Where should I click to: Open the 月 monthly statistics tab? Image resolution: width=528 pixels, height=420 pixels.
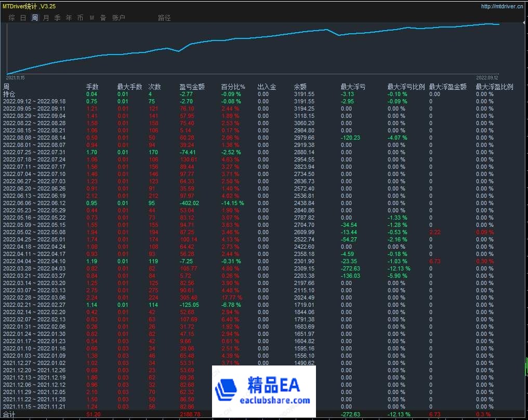46,18
